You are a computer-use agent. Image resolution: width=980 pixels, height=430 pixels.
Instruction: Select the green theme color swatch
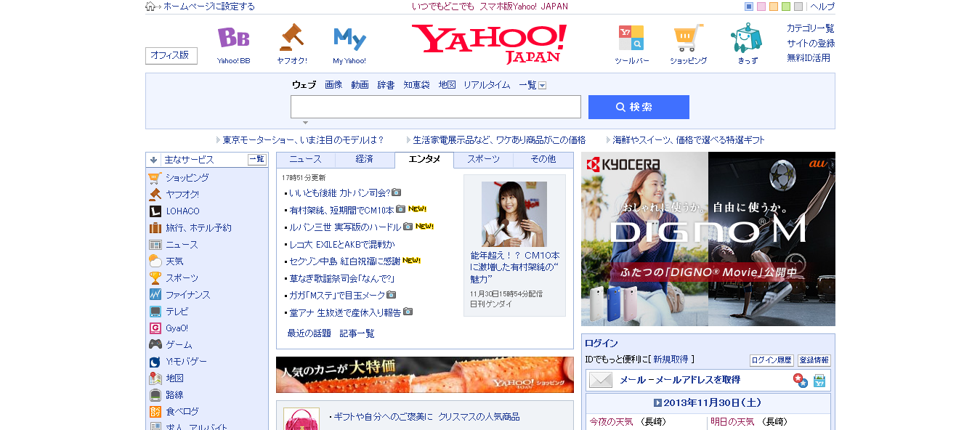pos(786,7)
